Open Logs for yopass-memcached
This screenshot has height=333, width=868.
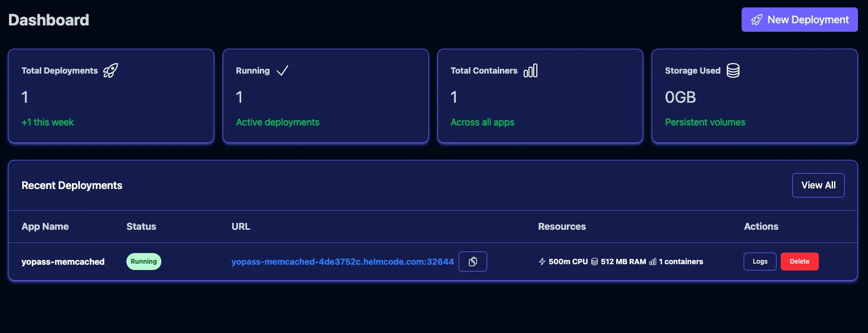pyautogui.click(x=760, y=262)
